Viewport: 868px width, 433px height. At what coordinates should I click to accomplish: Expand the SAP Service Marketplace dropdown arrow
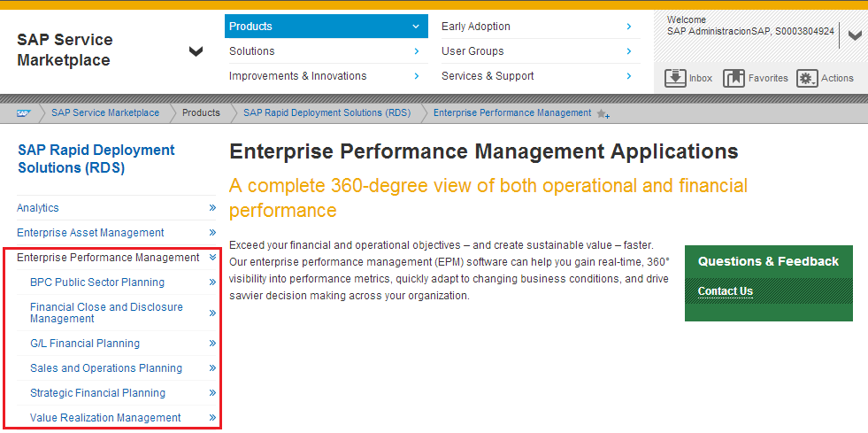point(196,51)
